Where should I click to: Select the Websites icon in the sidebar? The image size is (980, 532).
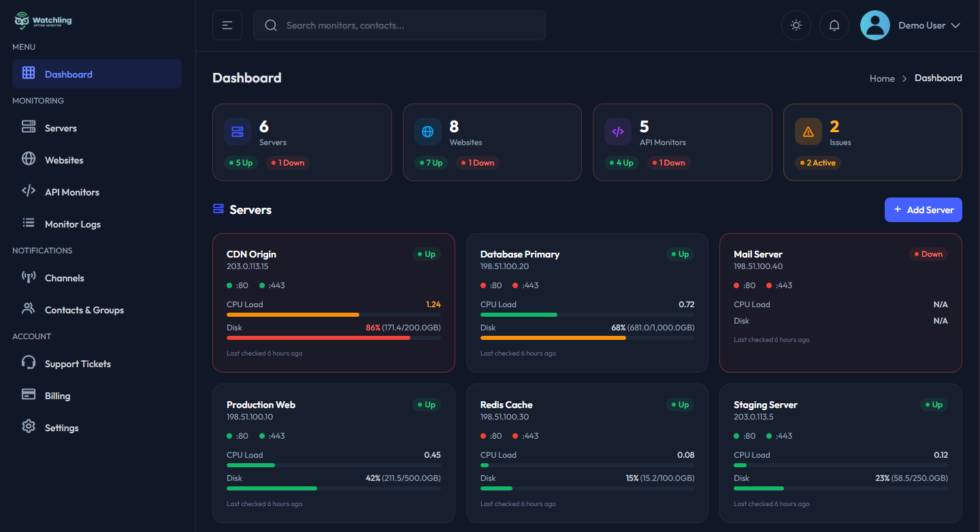pyautogui.click(x=28, y=159)
